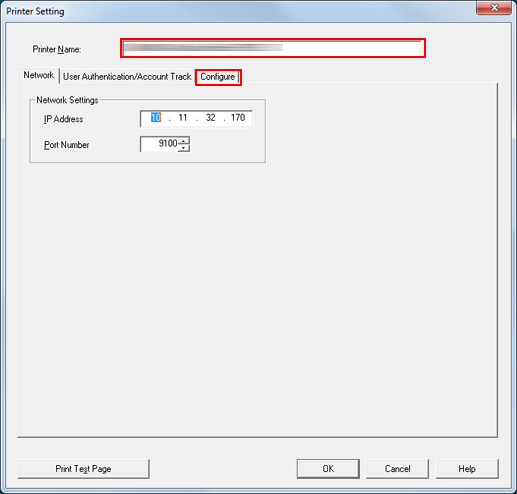Confirm with the OK button
This screenshot has width=517, height=494.
328,469
